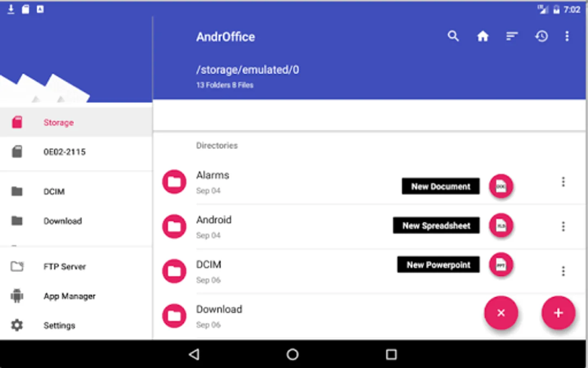The width and height of the screenshot is (588, 368).
Task: Create a new document via DOC icon
Action: 501,186
